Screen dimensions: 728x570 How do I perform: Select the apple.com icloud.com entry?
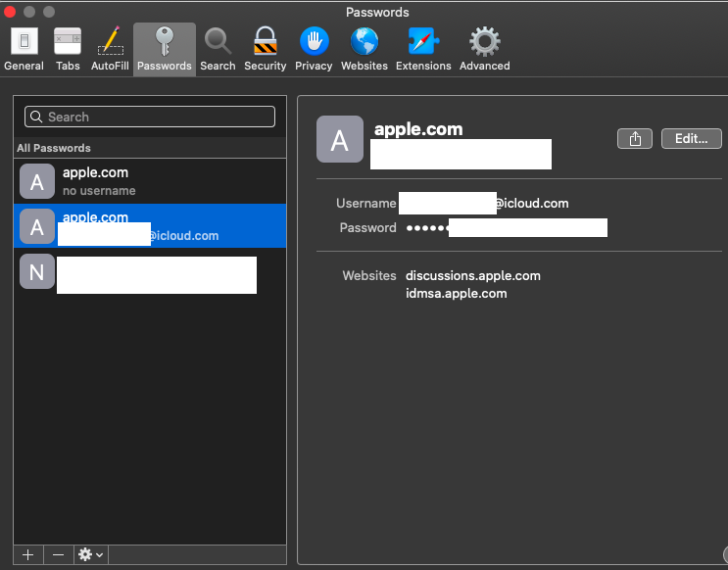pyautogui.click(x=150, y=226)
